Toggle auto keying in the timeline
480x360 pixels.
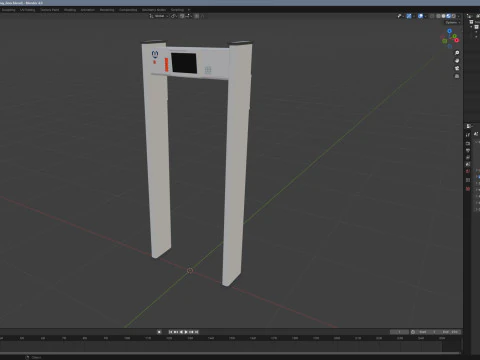point(159,332)
